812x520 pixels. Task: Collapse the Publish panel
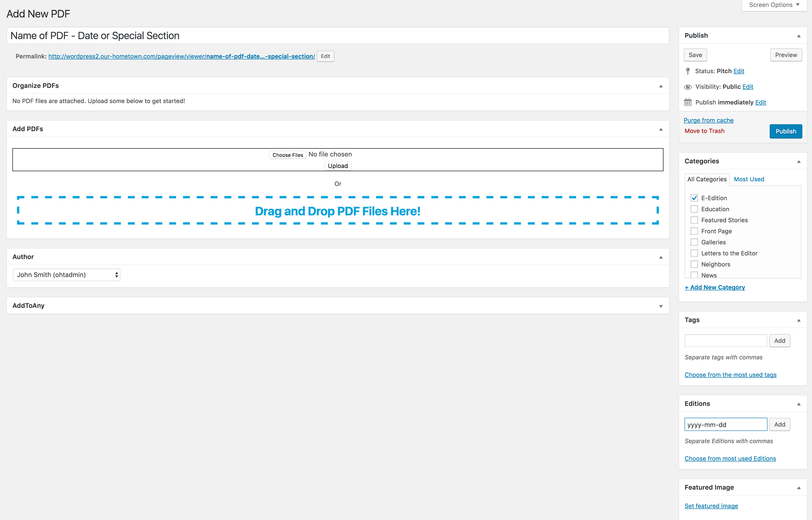798,36
